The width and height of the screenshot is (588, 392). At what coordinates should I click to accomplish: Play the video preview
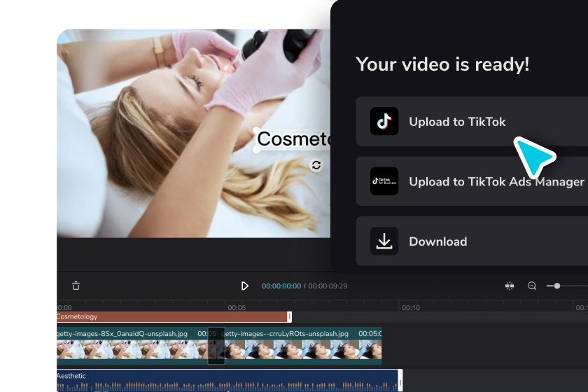click(x=244, y=286)
